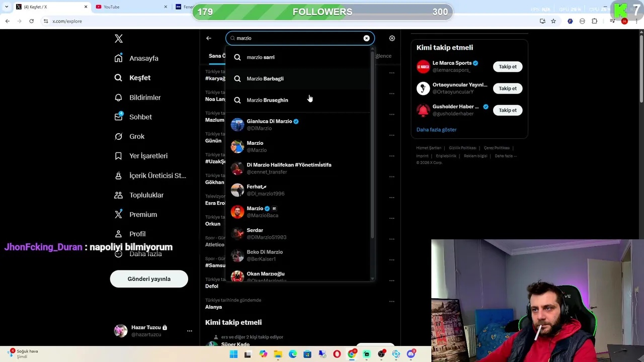Follow Gusholder Haber with Takip et

[508, 110]
